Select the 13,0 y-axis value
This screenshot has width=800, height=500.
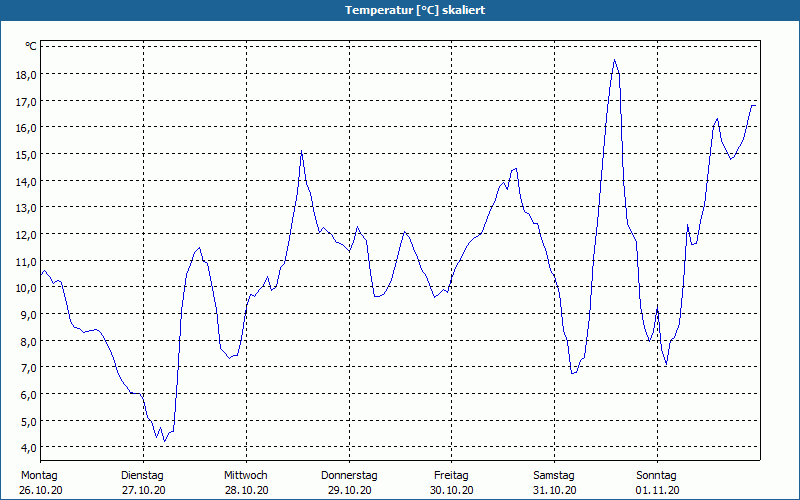pos(27,208)
